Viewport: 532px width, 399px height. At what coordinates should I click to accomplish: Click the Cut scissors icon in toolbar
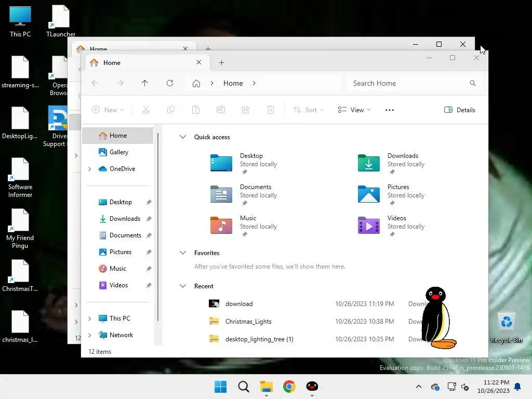point(146,110)
